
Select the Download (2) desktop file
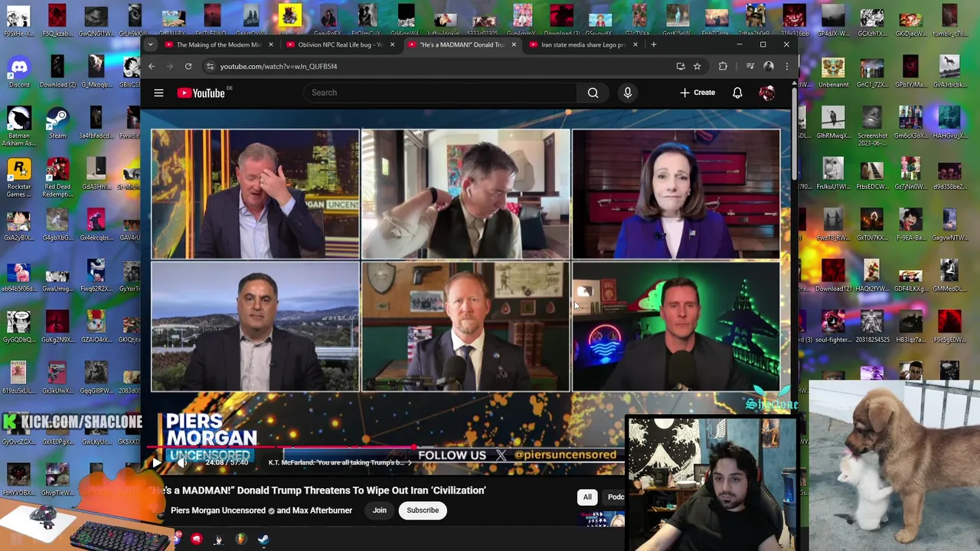click(x=57, y=71)
